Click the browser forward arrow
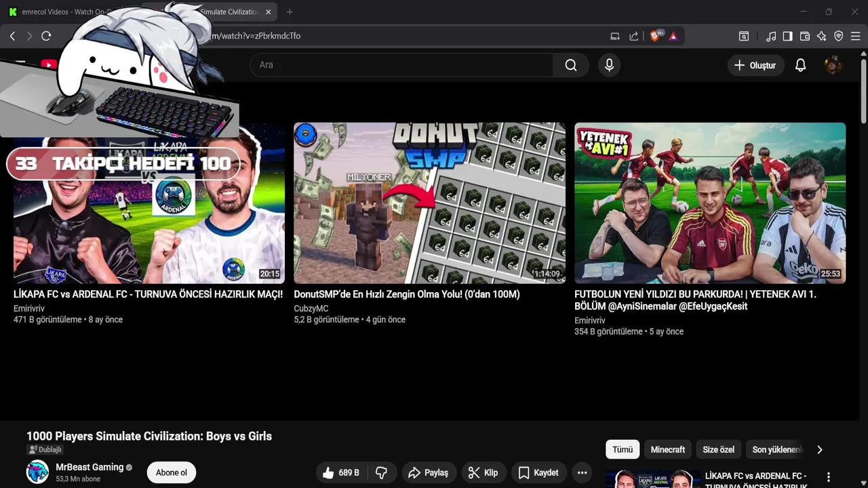 tap(29, 36)
